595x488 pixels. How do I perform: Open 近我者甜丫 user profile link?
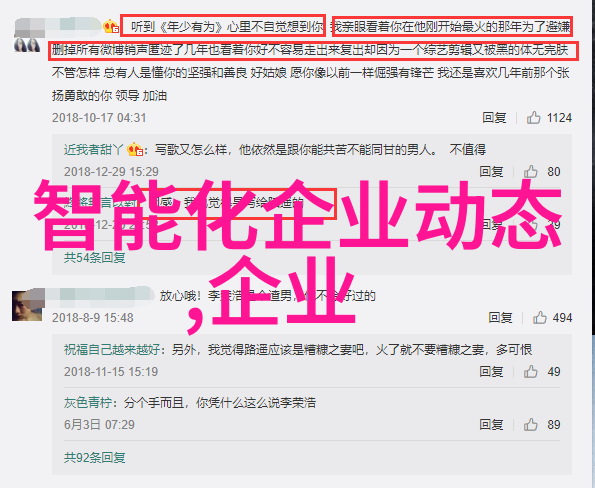(94, 150)
